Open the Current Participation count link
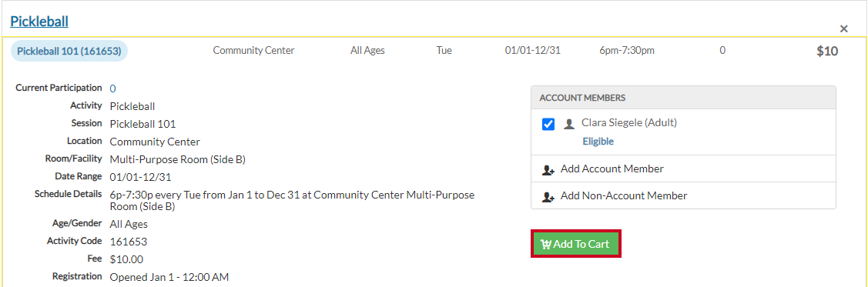The height and width of the screenshot is (287, 868). [x=113, y=88]
